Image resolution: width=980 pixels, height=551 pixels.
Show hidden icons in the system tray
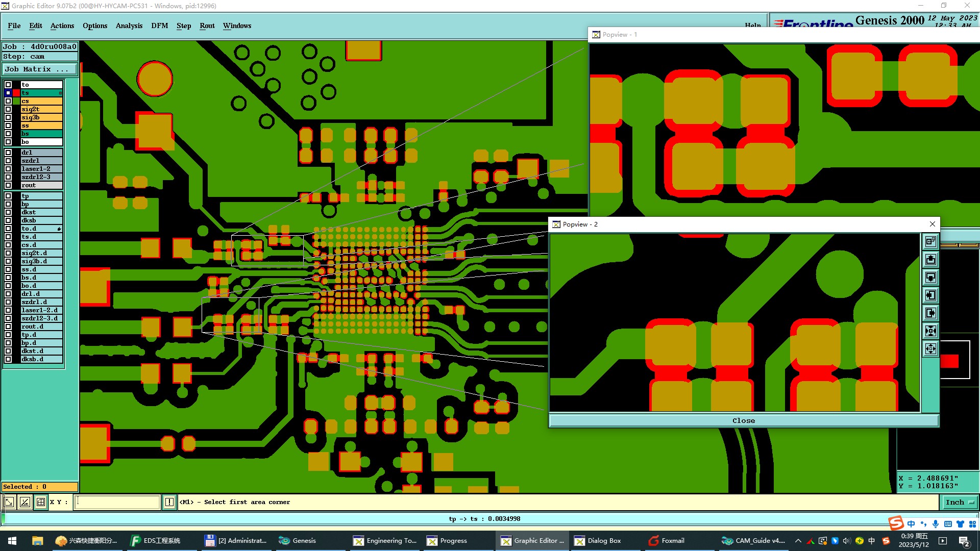pos(798,541)
